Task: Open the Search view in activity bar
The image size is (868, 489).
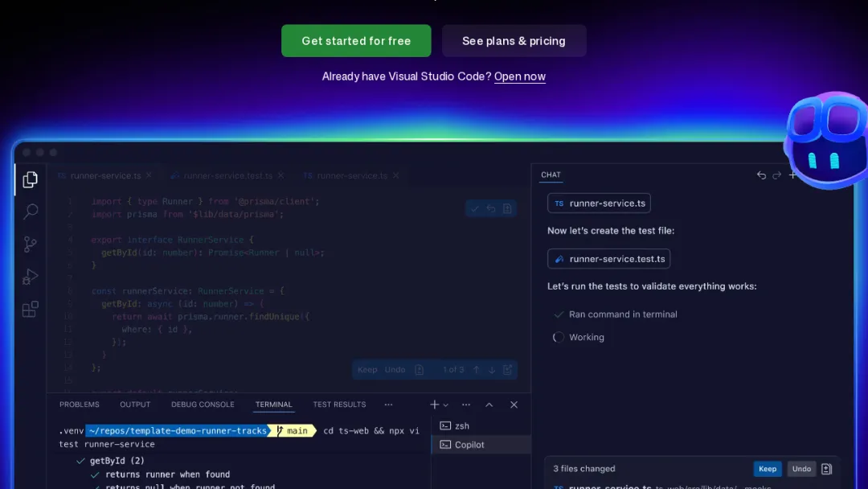Action: pos(31,212)
